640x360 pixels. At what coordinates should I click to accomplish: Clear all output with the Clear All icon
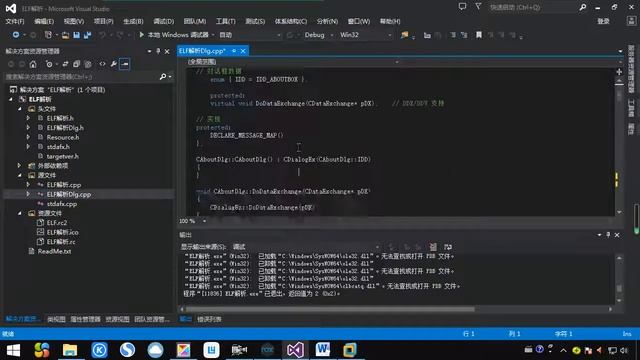pos(433,247)
